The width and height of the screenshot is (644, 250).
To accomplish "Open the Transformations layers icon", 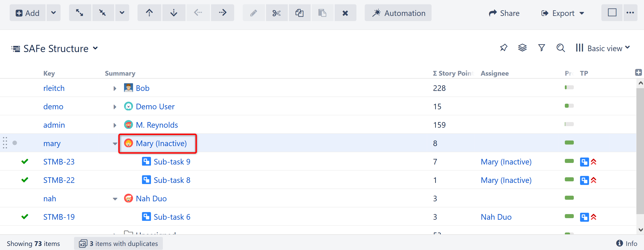I will 522,48.
